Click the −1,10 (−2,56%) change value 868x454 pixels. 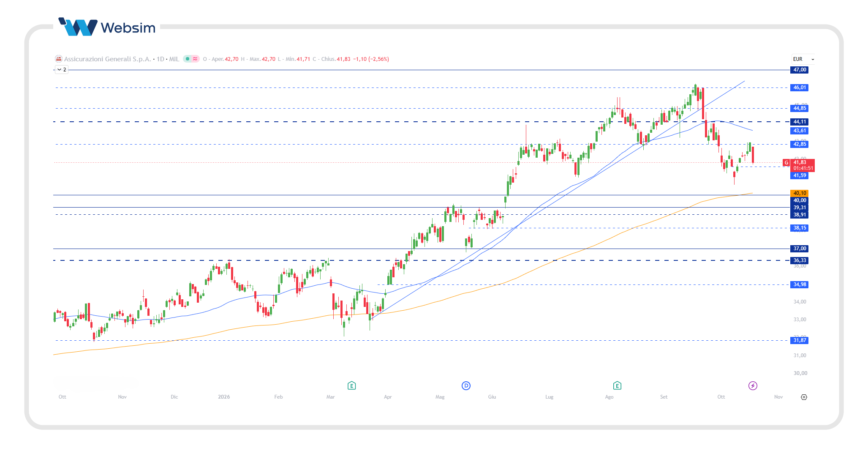pos(371,59)
